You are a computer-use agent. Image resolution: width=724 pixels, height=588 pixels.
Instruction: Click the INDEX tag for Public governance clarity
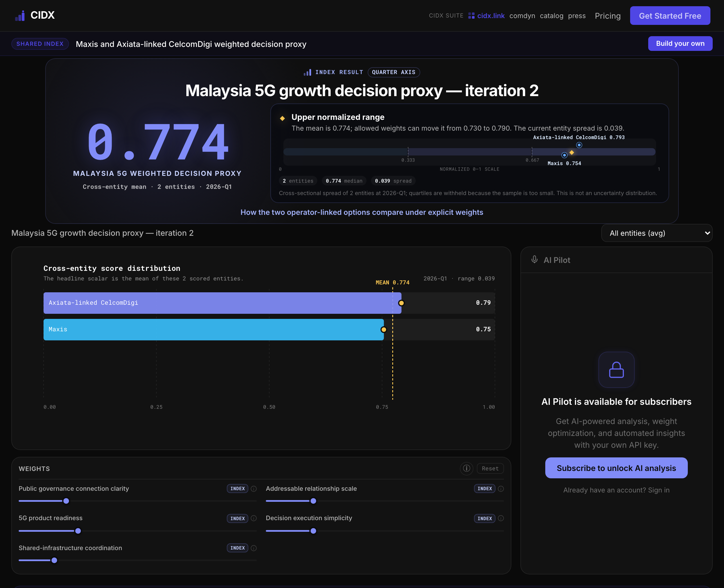(238, 488)
